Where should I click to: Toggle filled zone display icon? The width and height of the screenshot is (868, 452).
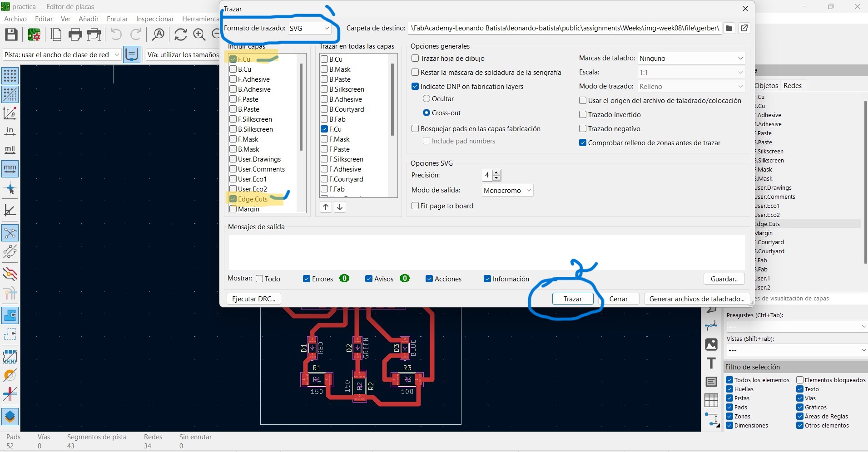(x=10, y=315)
